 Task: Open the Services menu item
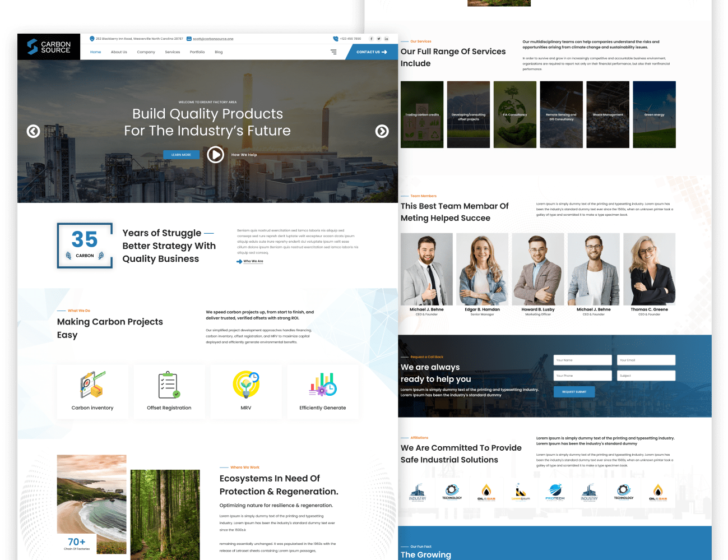pos(173,52)
